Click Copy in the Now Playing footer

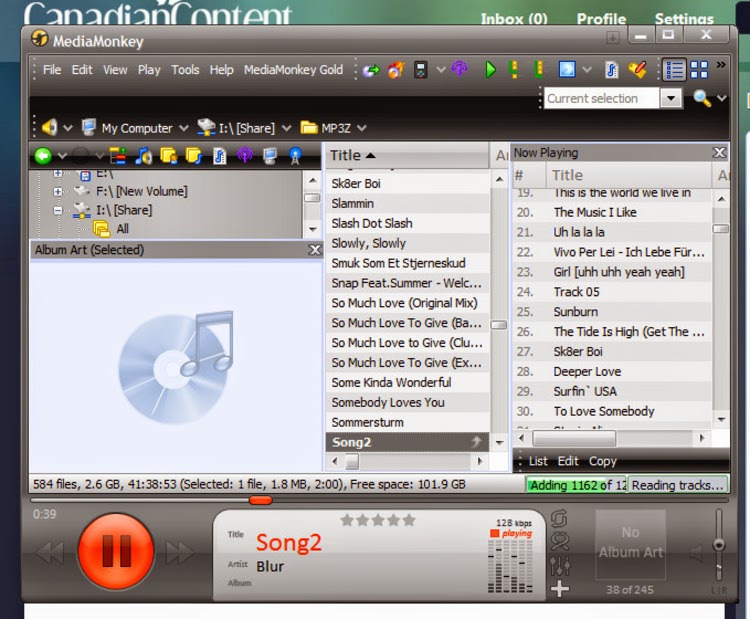click(x=603, y=461)
